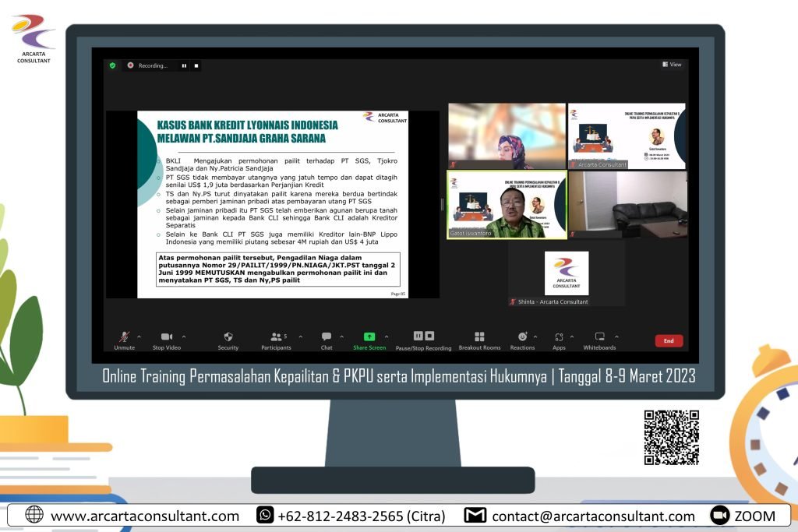
Task: Click the green encryption shield icon
Action: 112,65
